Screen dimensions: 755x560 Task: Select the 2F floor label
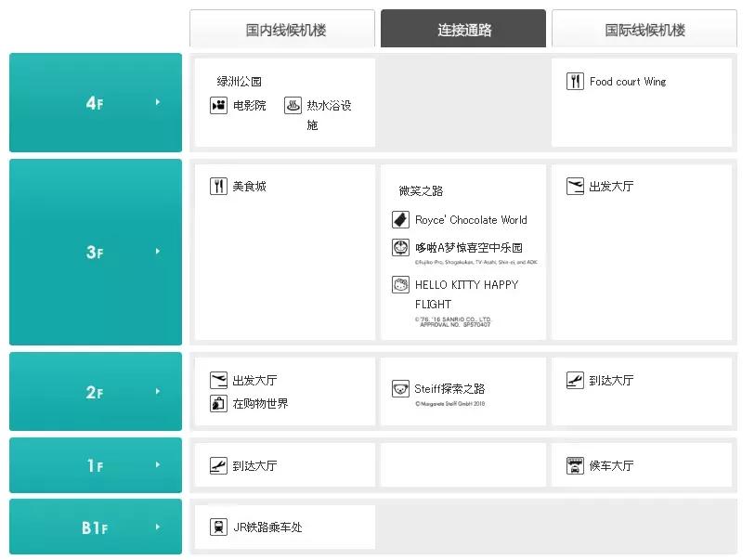95,392
